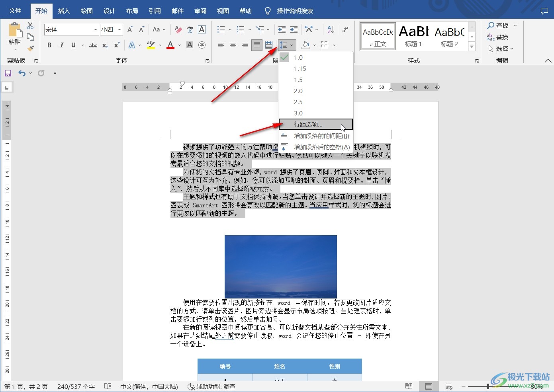Choose 行距选项 from line spacing menu
554x392 pixels.
coord(307,124)
